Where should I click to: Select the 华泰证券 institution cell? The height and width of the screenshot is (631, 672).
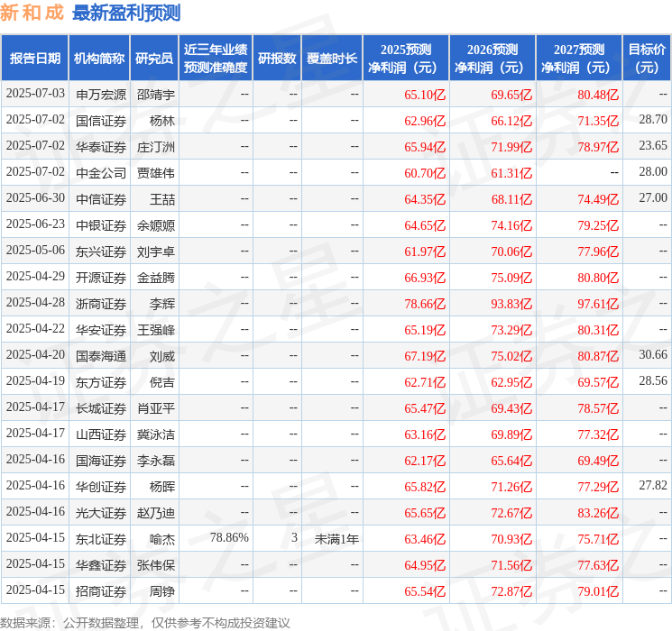[101, 147]
